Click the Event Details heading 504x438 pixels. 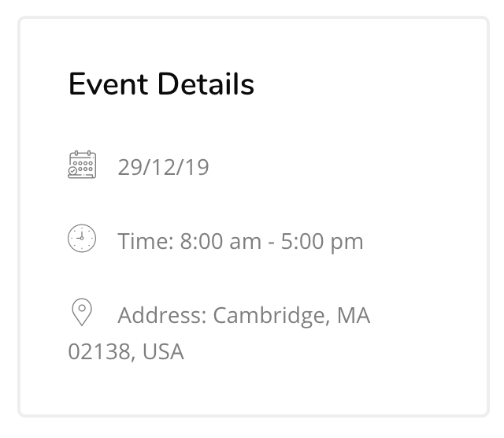(161, 84)
